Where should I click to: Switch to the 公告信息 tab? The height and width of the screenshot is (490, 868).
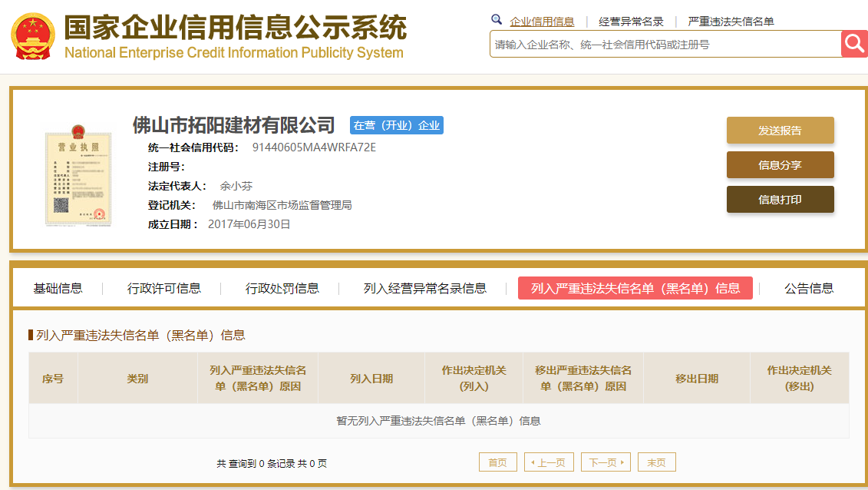click(x=809, y=289)
